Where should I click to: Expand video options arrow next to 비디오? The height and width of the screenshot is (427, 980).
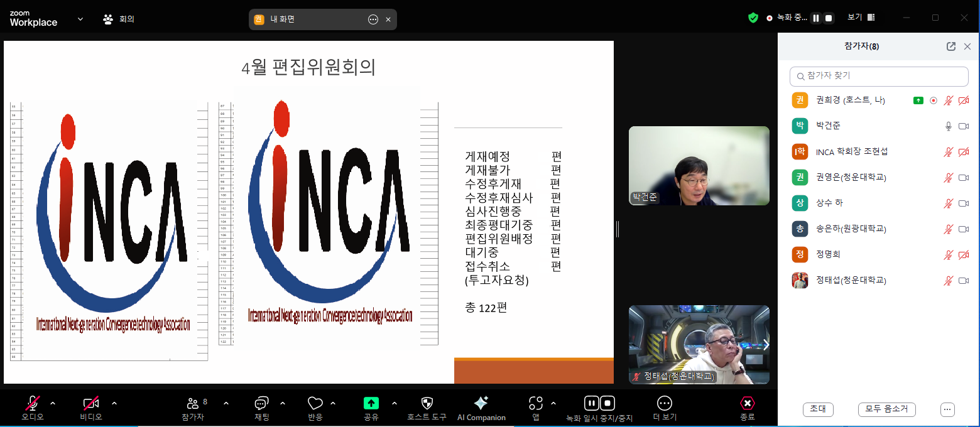114,403
